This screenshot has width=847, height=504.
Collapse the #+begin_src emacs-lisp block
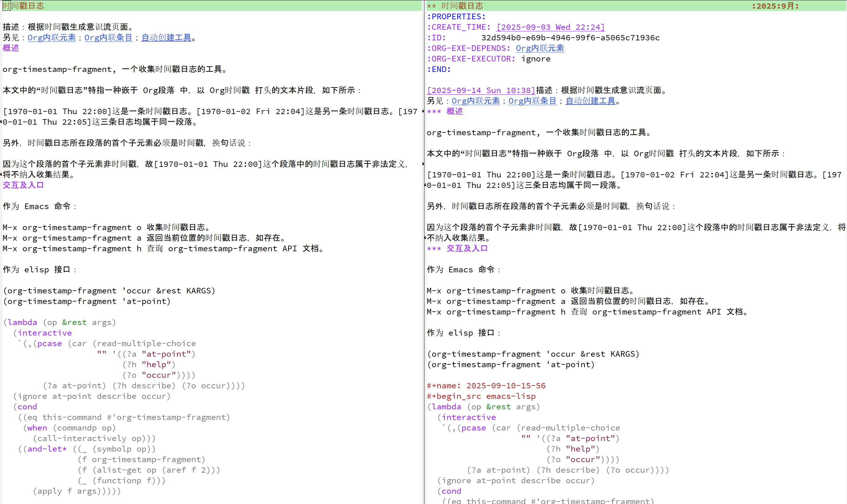(481, 396)
